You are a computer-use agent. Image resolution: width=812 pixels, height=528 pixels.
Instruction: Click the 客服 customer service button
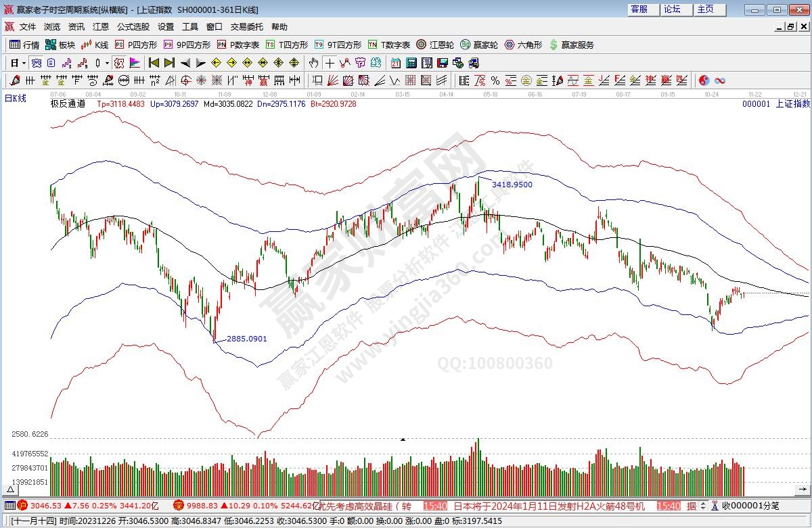tap(639, 9)
